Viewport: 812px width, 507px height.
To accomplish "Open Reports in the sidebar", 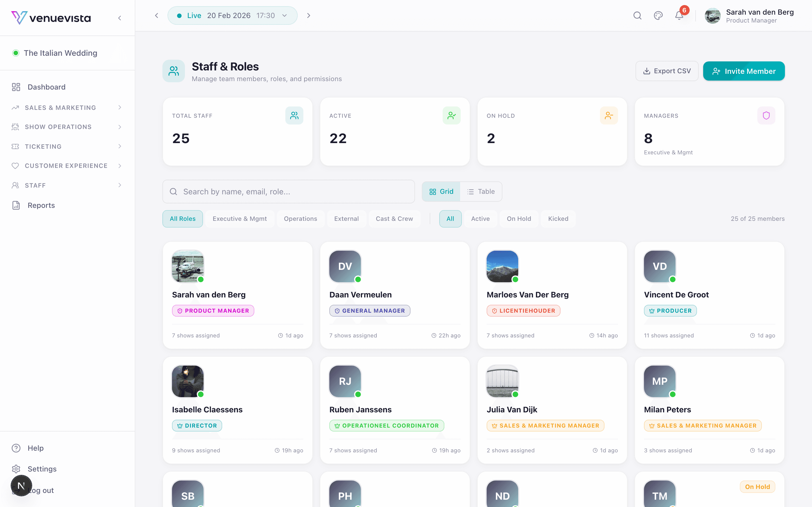I will click(x=41, y=205).
